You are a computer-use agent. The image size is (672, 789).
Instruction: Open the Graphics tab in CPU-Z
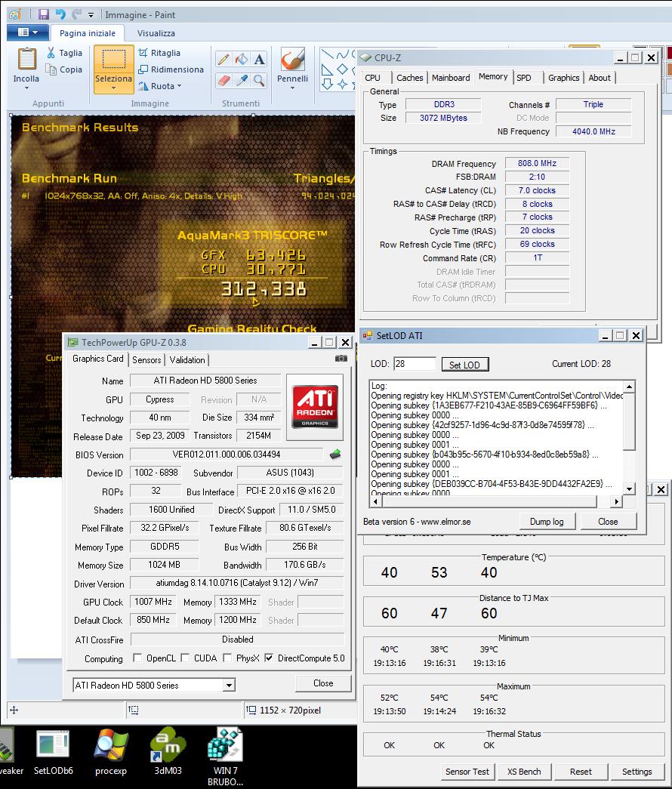[x=564, y=78]
